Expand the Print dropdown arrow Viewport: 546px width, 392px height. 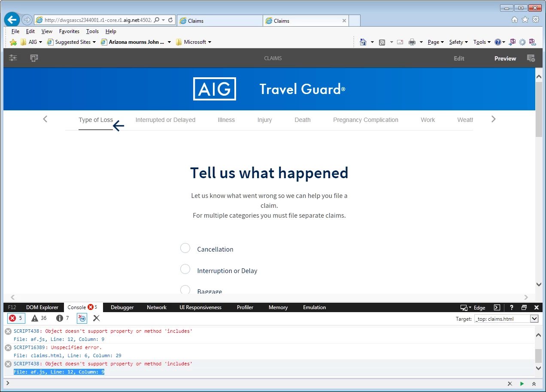(x=421, y=42)
